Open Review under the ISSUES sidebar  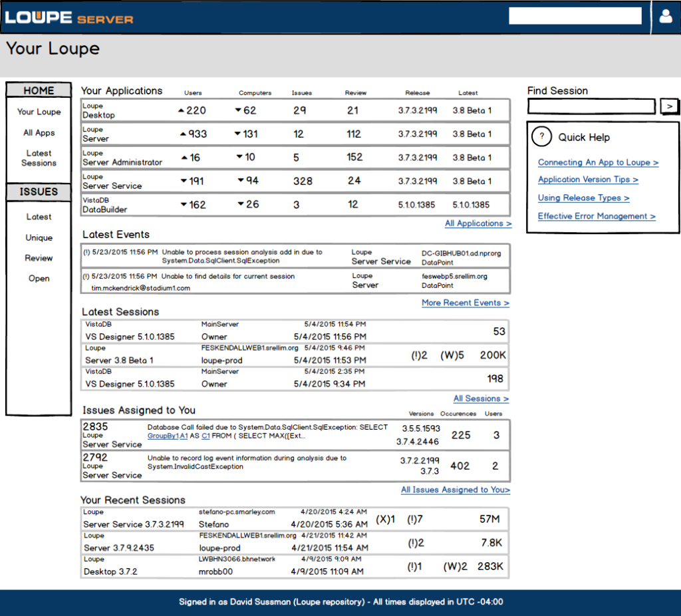(x=38, y=258)
